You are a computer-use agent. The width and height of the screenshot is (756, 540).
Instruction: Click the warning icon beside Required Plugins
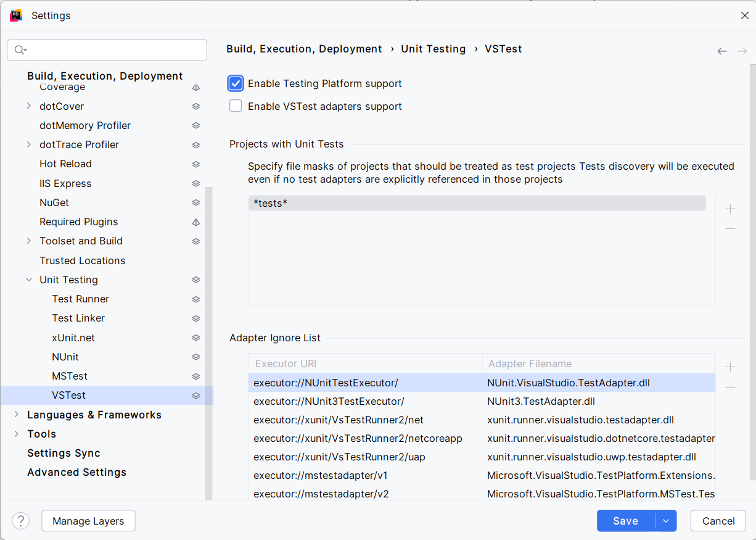coord(195,222)
